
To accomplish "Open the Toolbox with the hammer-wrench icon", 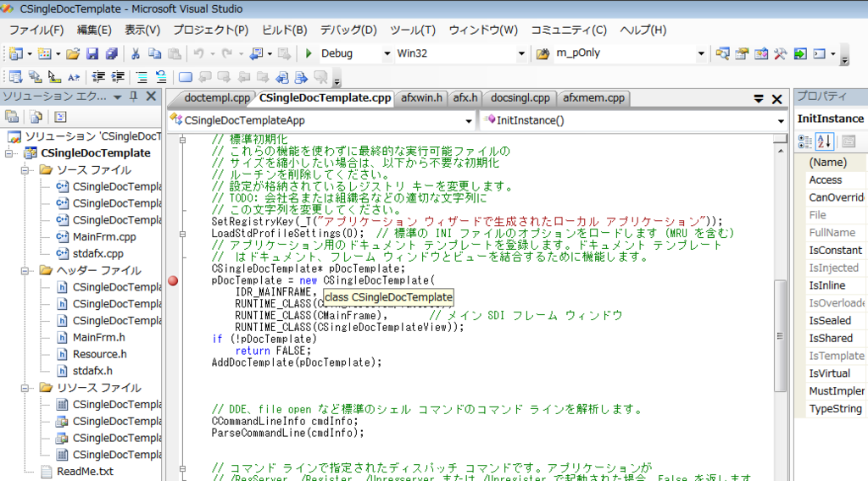I will coord(781,53).
